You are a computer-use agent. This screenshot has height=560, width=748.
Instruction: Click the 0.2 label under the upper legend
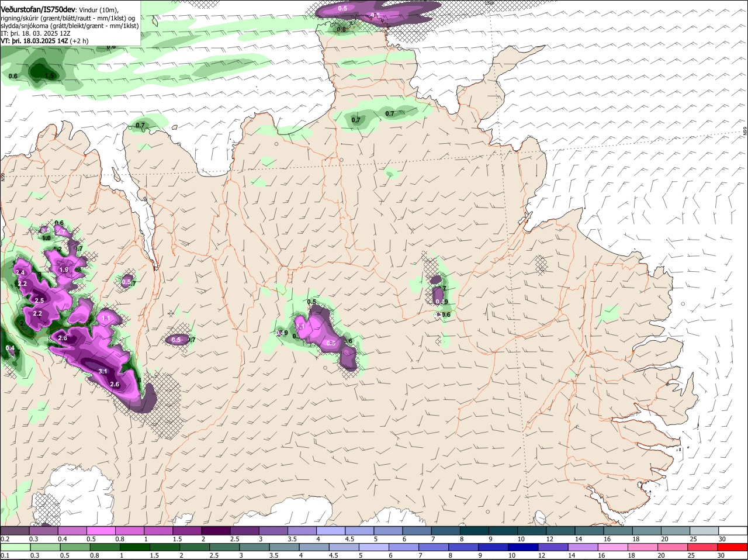pos(5,538)
